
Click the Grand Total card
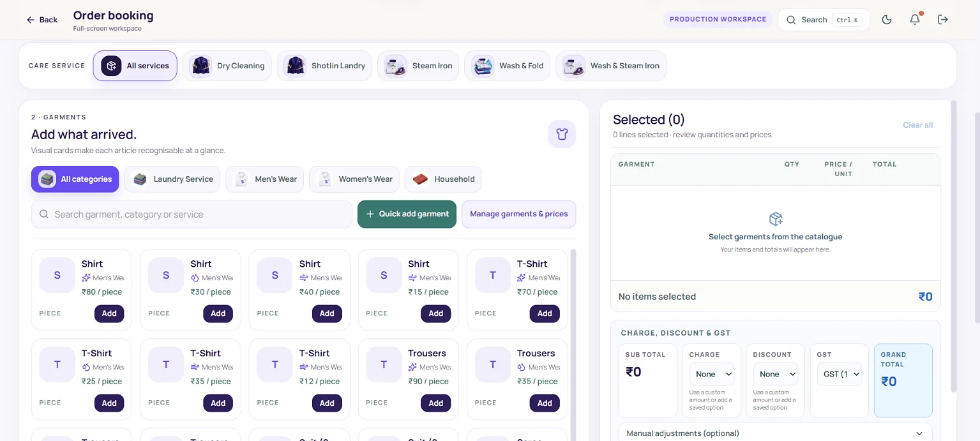(x=903, y=381)
